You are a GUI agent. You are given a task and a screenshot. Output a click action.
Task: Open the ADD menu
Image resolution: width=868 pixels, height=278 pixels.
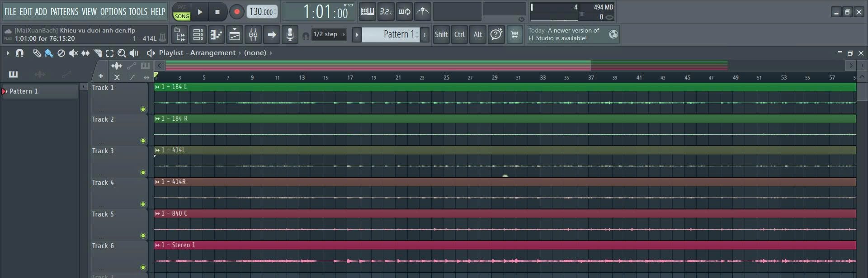pyautogui.click(x=41, y=12)
